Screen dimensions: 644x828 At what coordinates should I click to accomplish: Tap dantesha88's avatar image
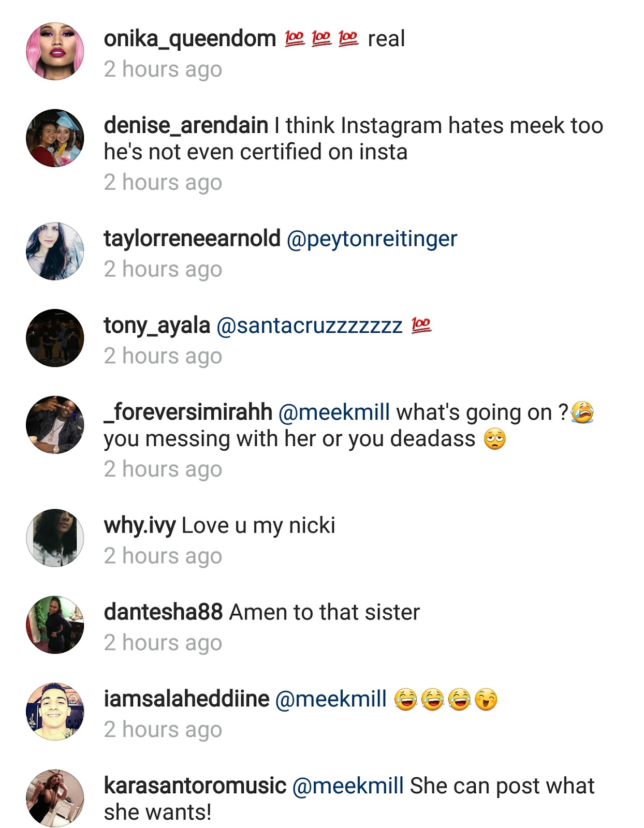(x=55, y=625)
